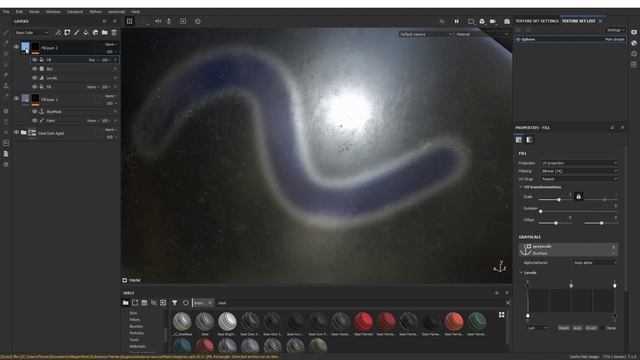Open the Window menu
The width and height of the screenshot is (640, 360).
click(53, 12)
